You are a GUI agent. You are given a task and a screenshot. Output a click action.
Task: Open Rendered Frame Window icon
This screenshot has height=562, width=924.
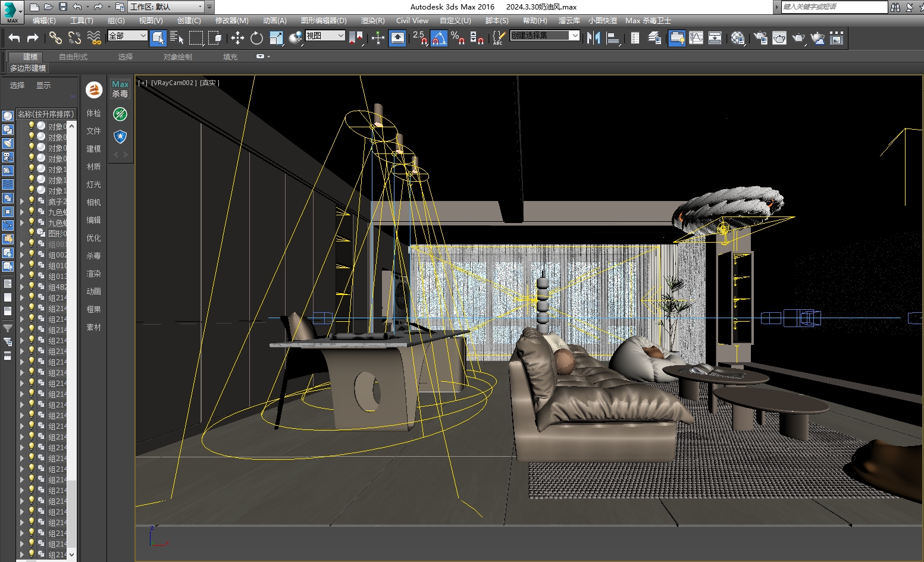pyautogui.click(x=779, y=38)
